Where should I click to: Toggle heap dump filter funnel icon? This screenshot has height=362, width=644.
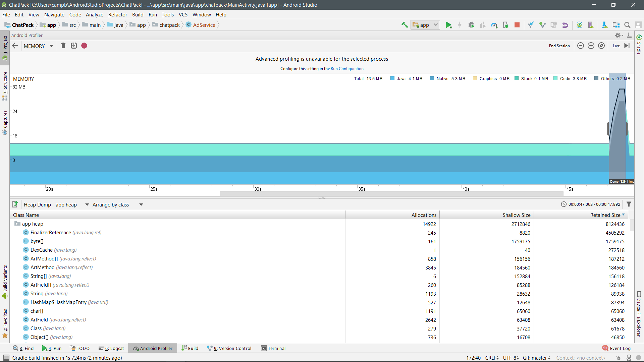pos(629,204)
